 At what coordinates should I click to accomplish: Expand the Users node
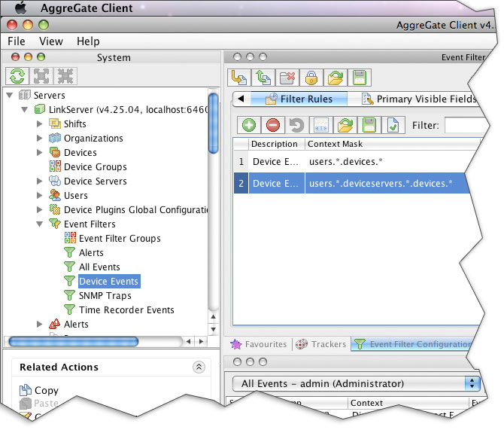[39, 195]
